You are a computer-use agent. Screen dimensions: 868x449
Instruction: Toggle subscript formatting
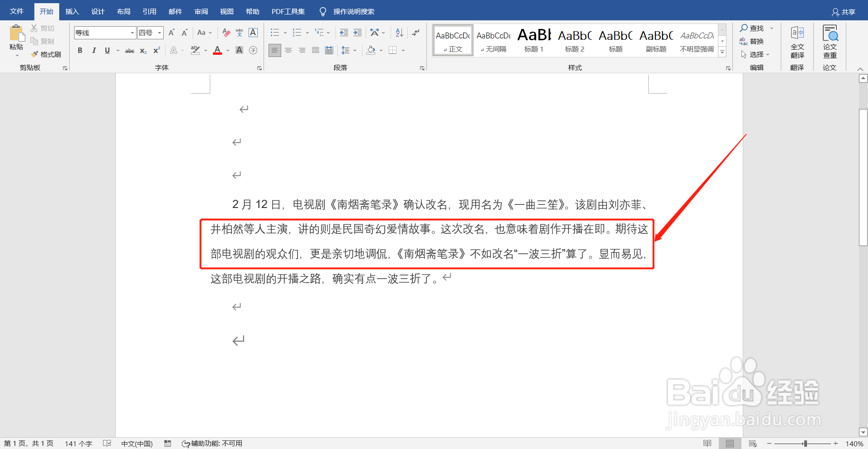143,51
